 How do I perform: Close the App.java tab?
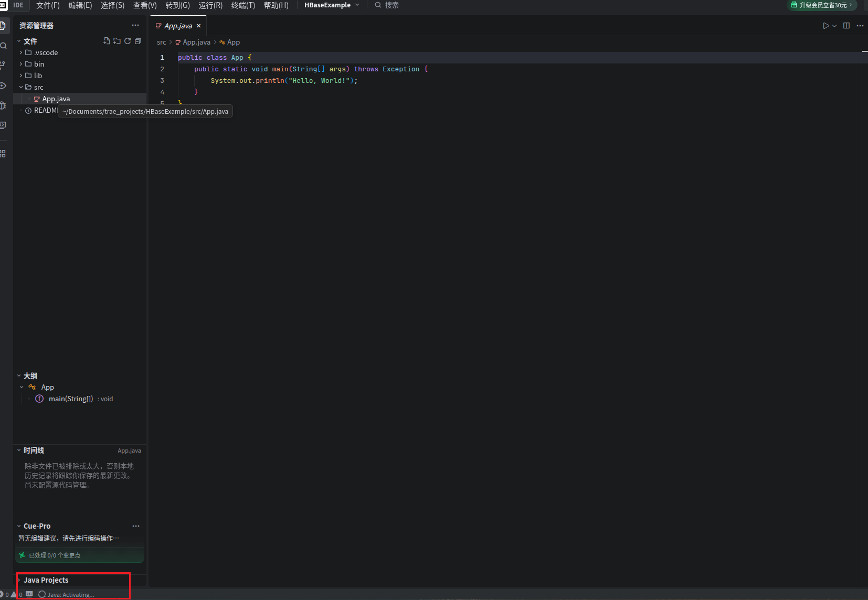coord(198,26)
